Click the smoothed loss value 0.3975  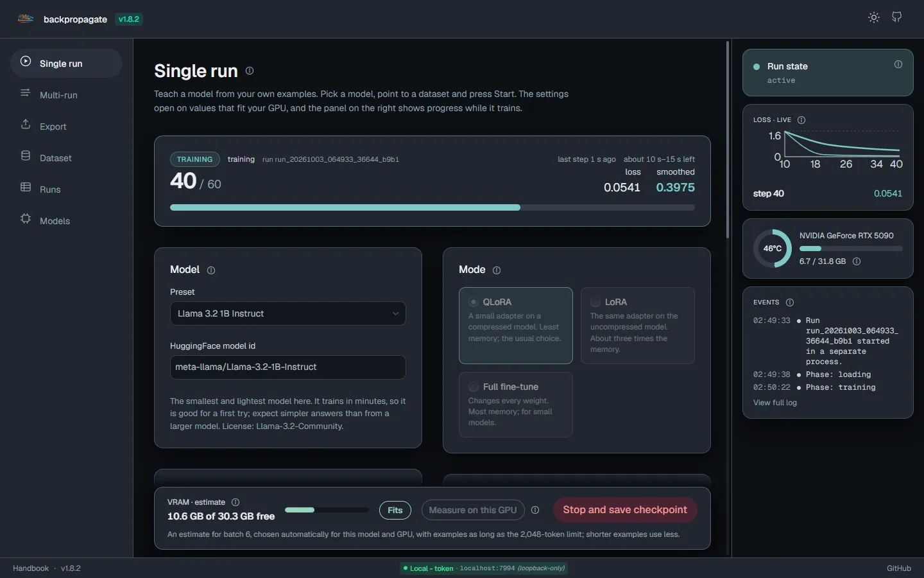[x=675, y=188]
